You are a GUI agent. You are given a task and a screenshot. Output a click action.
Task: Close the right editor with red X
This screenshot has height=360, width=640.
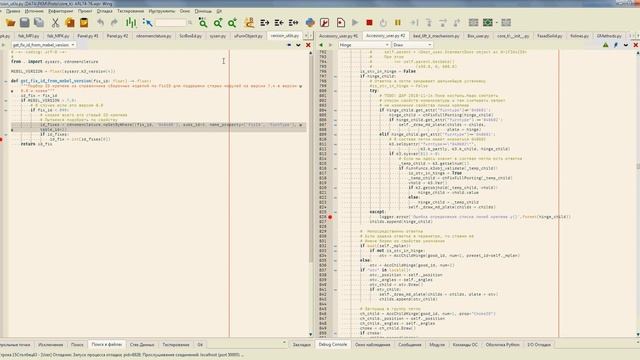[x=636, y=45]
